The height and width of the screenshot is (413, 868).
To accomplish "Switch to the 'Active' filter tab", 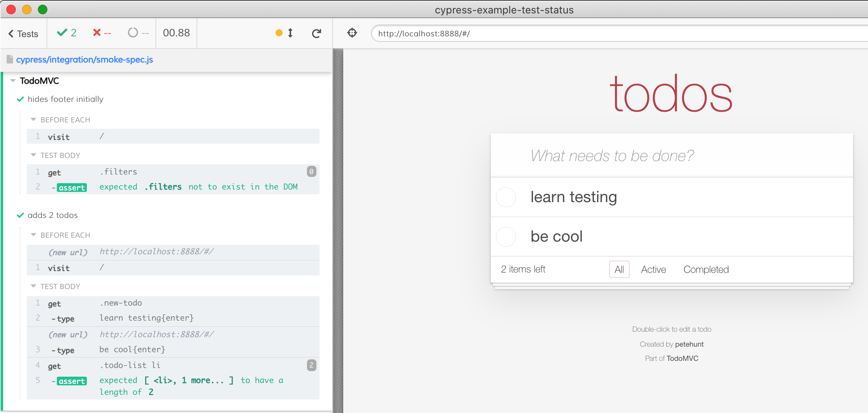I will [x=653, y=269].
